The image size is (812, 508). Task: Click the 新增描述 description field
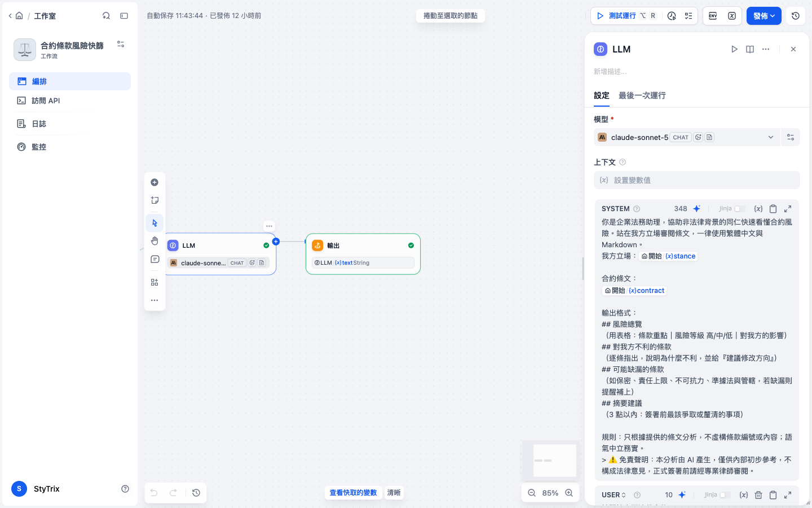click(697, 72)
